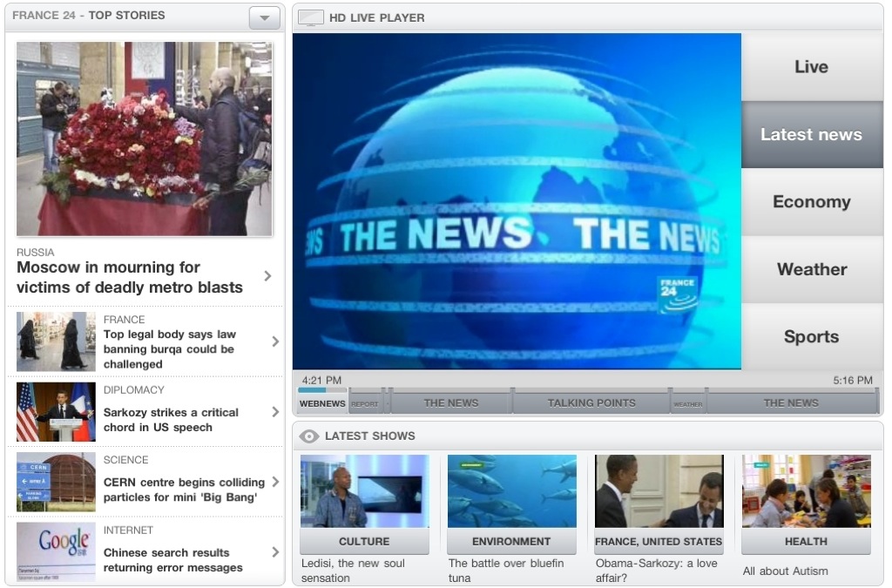The height and width of the screenshot is (588, 892).
Task: Select the Live tab
Action: (x=812, y=67)
